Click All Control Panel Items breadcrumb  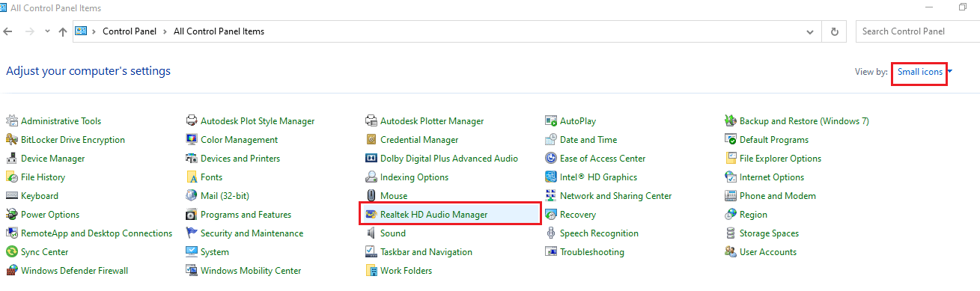coord(219,31)
